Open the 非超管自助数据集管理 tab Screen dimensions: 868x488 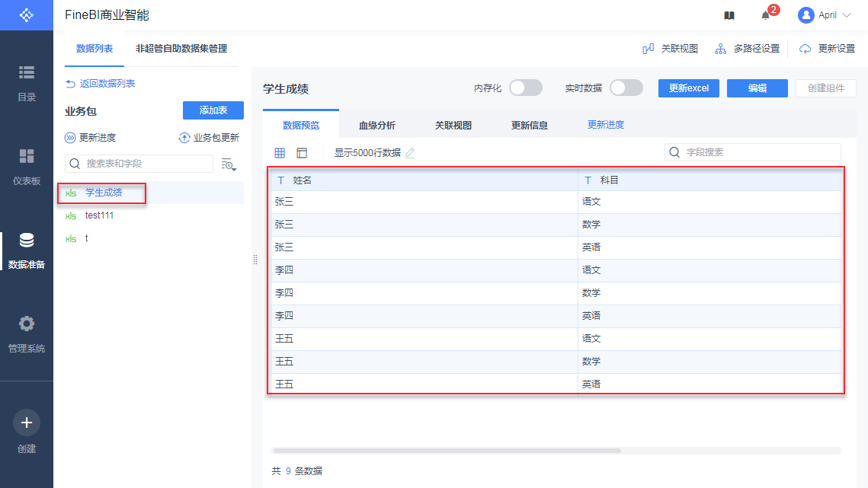tap(181, 49)
